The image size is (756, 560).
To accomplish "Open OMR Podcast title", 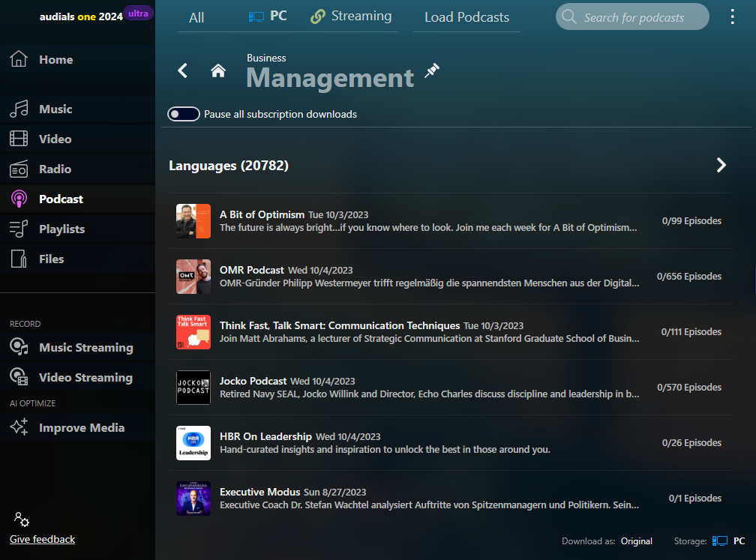I will [252, 270].
